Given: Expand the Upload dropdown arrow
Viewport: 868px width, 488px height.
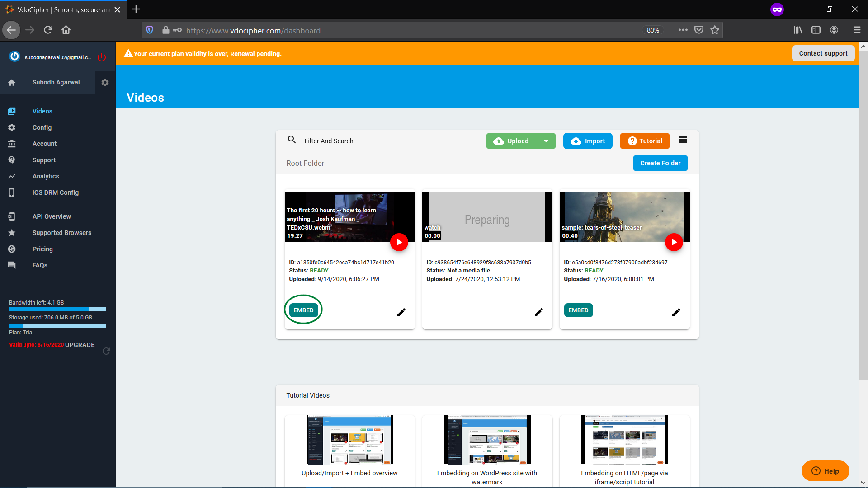Looking at the screenshot, I should (546, 141).
